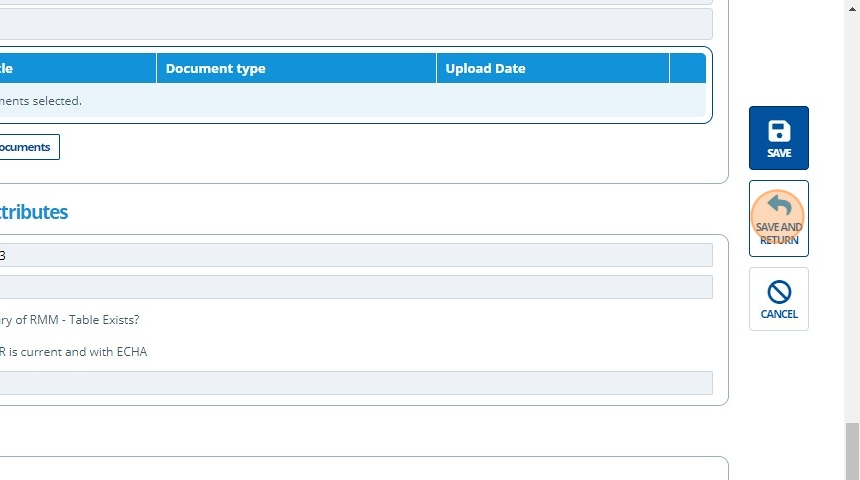Click the 'is current and with ECHA' label

point(74,352)
